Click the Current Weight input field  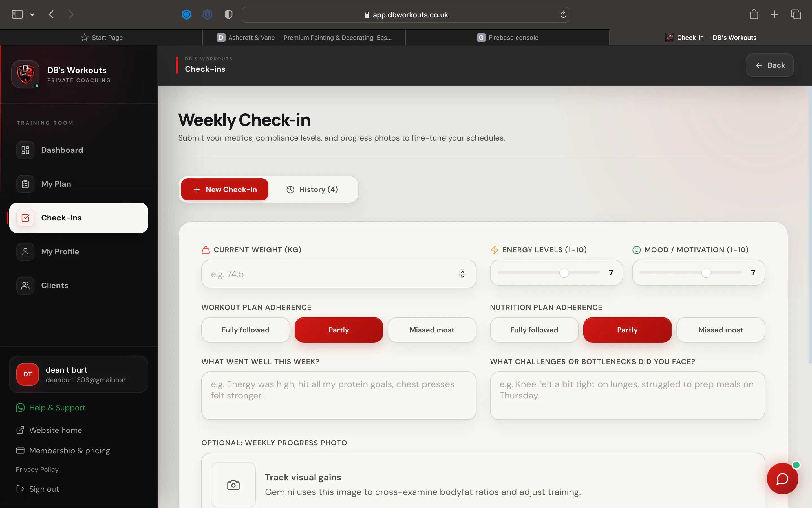pyautogui.click(x=339, y=274)
